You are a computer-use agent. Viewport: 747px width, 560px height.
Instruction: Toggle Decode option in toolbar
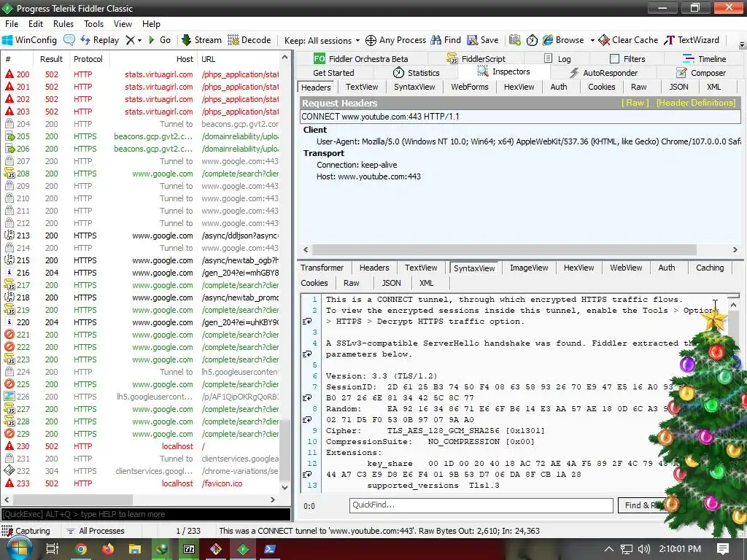coord(249,40)
